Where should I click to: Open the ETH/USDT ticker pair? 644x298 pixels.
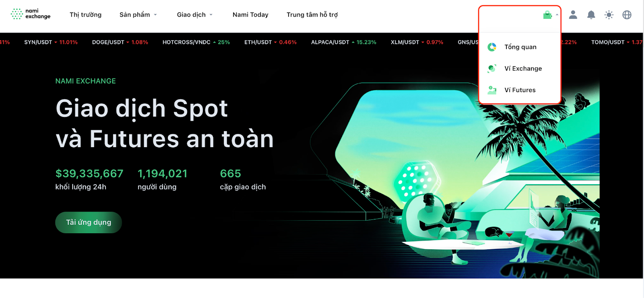coord(270,42)
